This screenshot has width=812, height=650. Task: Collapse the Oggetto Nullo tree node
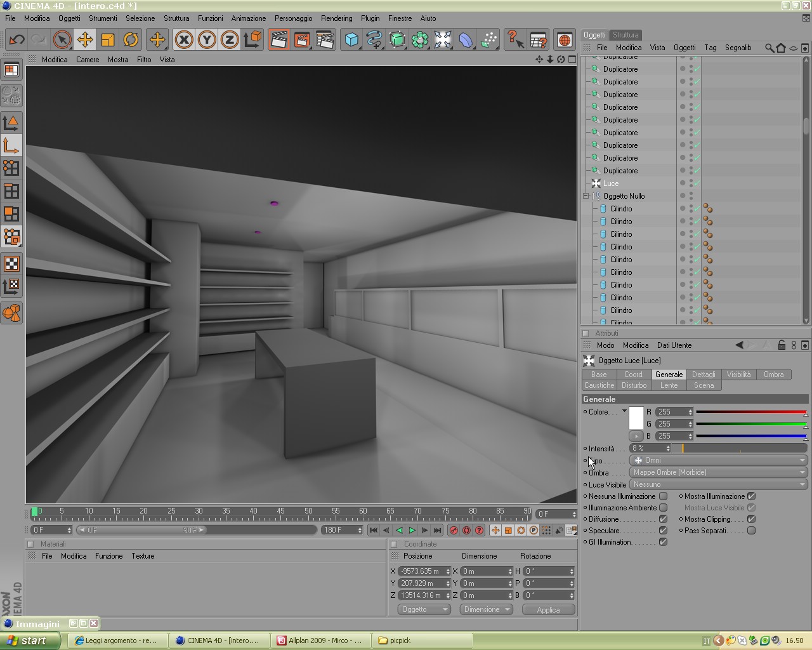(586, 196)
